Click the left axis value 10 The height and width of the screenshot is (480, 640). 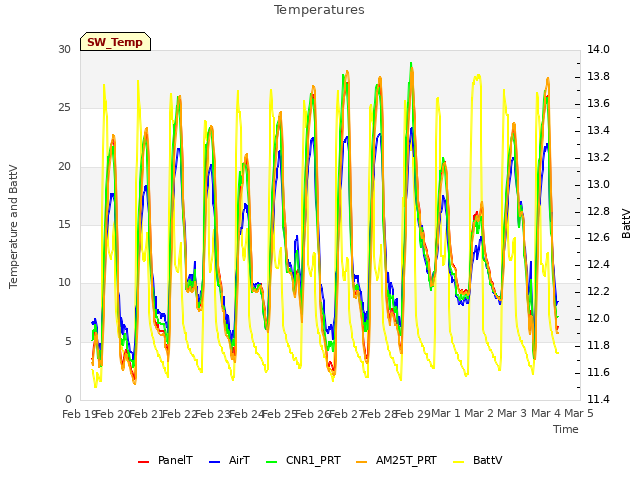(64, 282)
